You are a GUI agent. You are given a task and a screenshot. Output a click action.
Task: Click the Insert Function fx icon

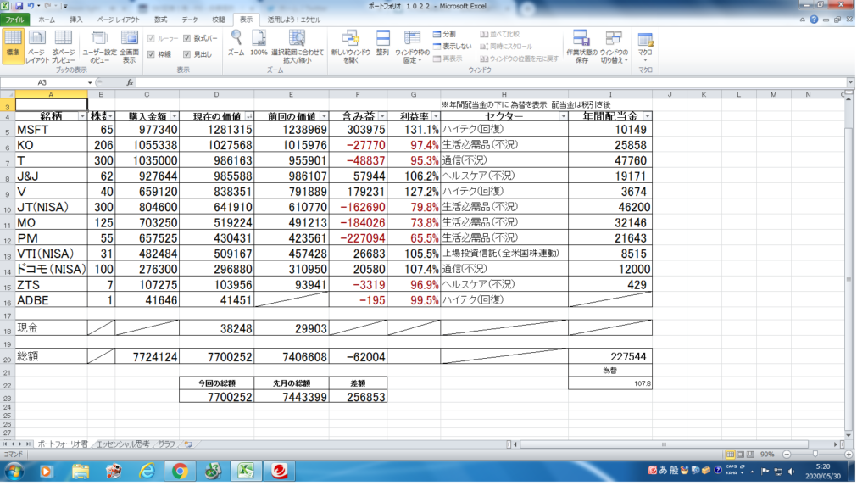coord(130,82)
